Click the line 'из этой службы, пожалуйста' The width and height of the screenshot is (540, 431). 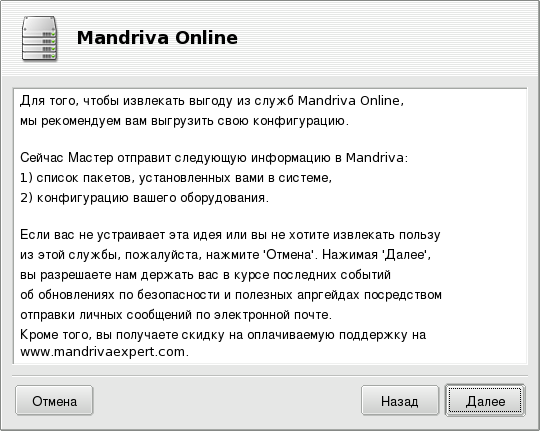[226, 255]
